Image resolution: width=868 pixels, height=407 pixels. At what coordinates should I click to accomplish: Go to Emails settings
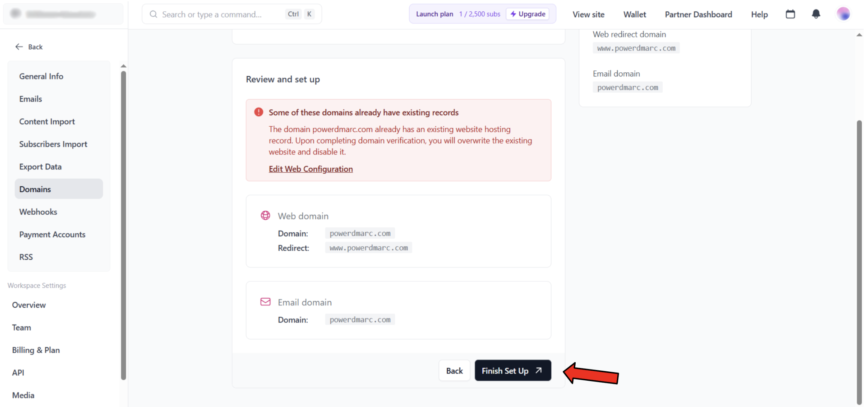tap(59, 99)
